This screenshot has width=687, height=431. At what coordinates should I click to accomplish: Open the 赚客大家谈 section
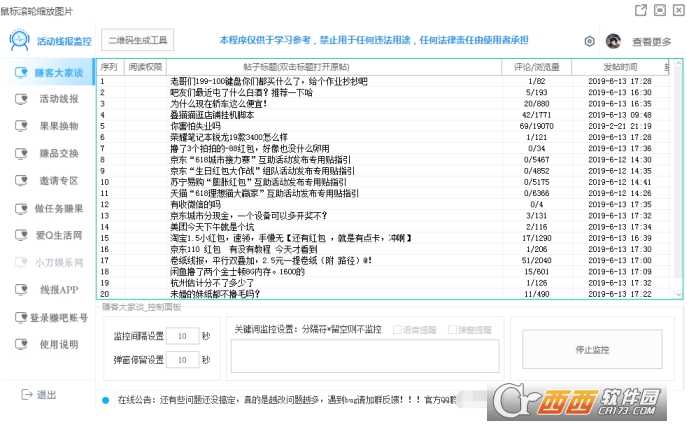(x=57, y=72)
